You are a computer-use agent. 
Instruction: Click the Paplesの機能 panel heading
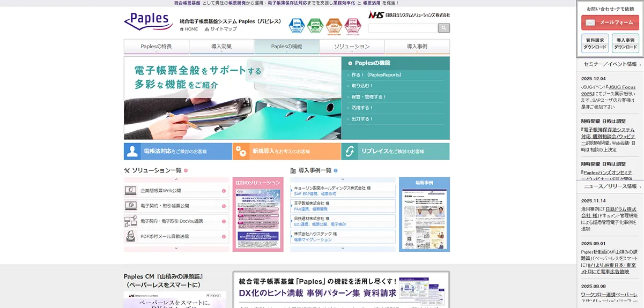click(372, 63)
